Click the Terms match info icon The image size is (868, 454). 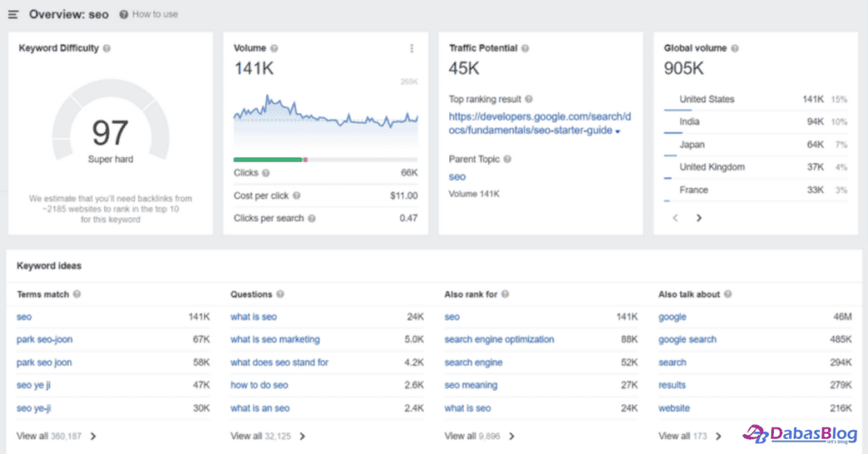click(x=77, y=294)
